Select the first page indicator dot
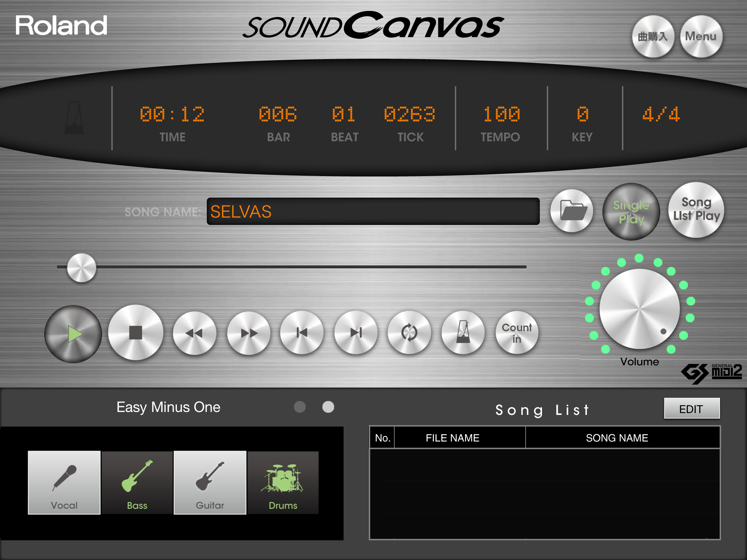This screenshot has height=560, width=747. [x=300, y=407]
